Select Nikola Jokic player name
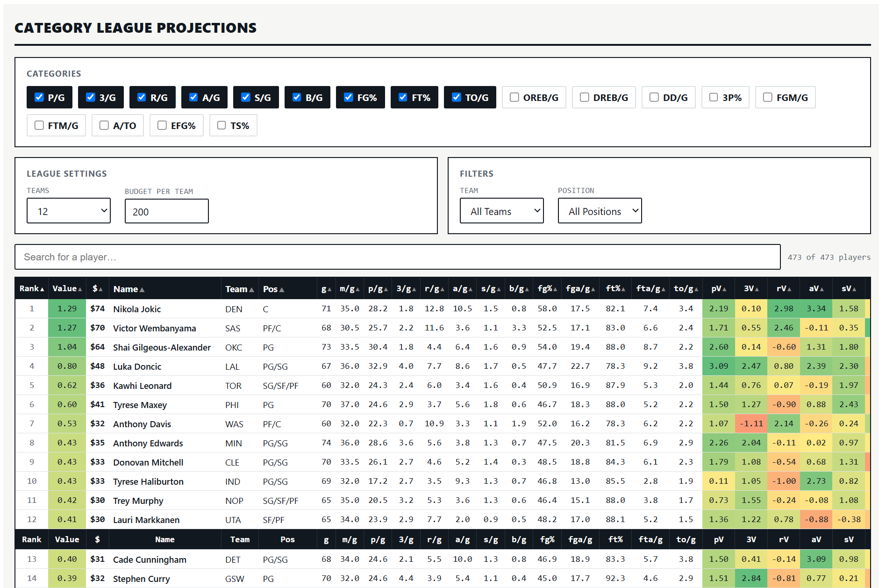This screenshot has width=879, height=588. tap(137, 309)
